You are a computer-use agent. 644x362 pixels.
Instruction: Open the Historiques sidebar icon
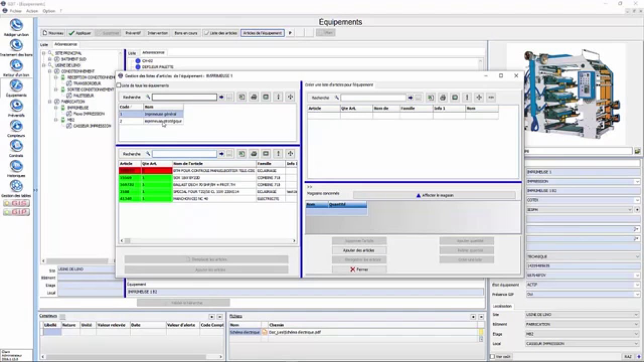pos(17,166)
